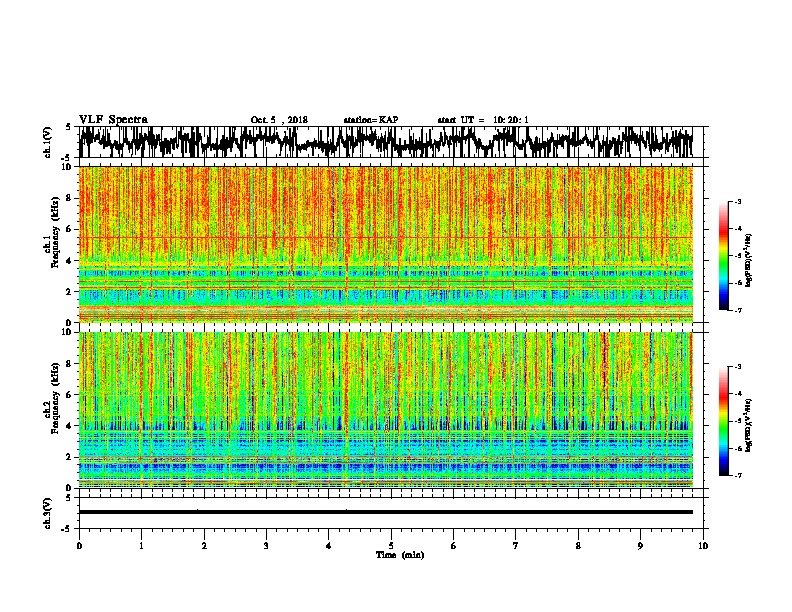Click the ch.2 Frequency (kHz) axis label
The width and height of the screenshot is (792, 612).
pyautogui.click(x=52, y=398)
